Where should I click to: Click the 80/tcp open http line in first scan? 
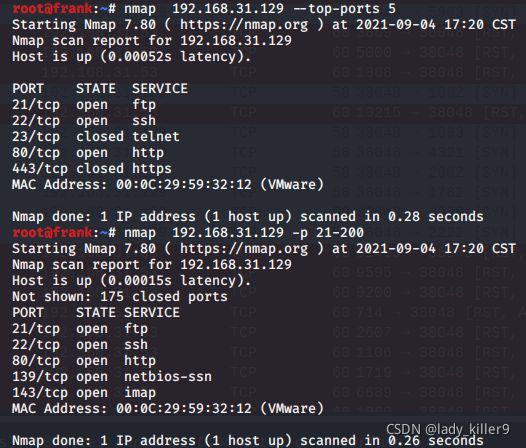[88, 153]
